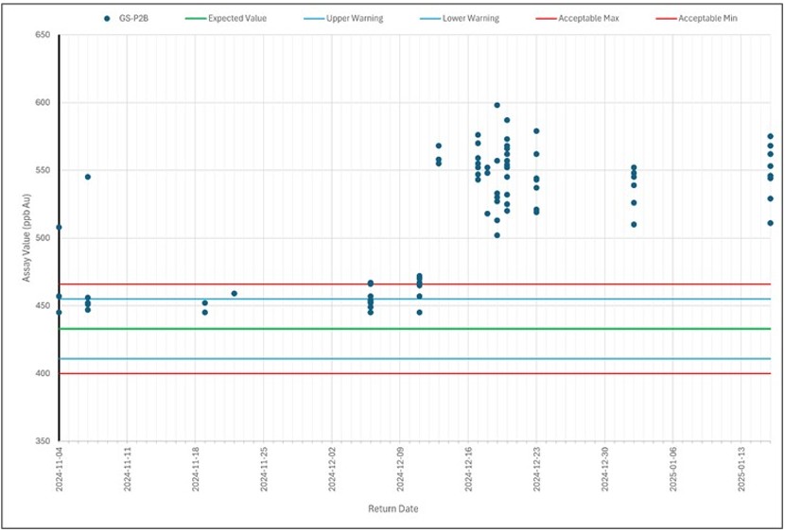Select the 'Return Date' axis title

point(392,508)
